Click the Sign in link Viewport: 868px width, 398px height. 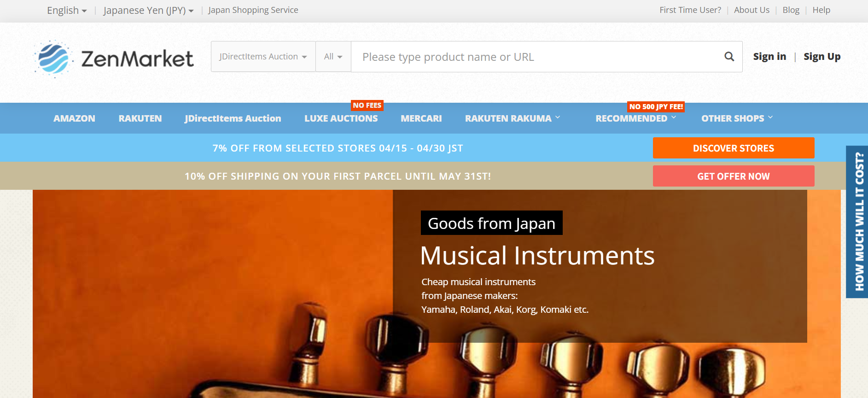click(769, 57)
